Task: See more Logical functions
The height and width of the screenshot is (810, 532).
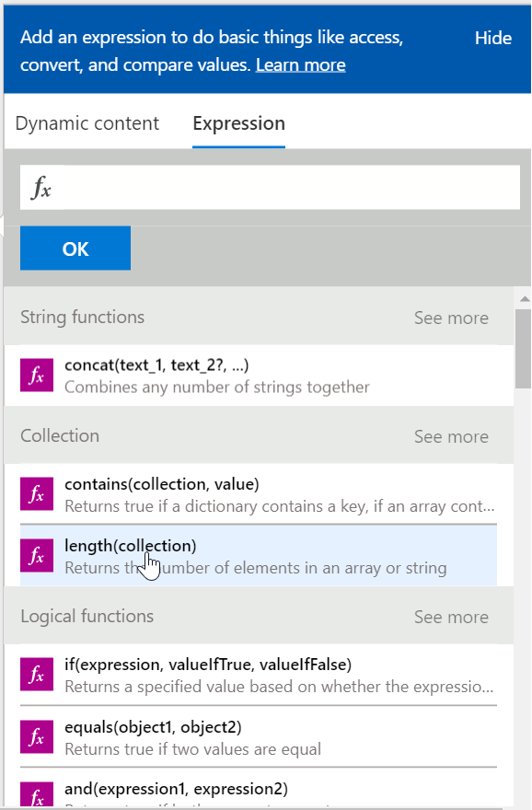Action: (x=451, y=617)
